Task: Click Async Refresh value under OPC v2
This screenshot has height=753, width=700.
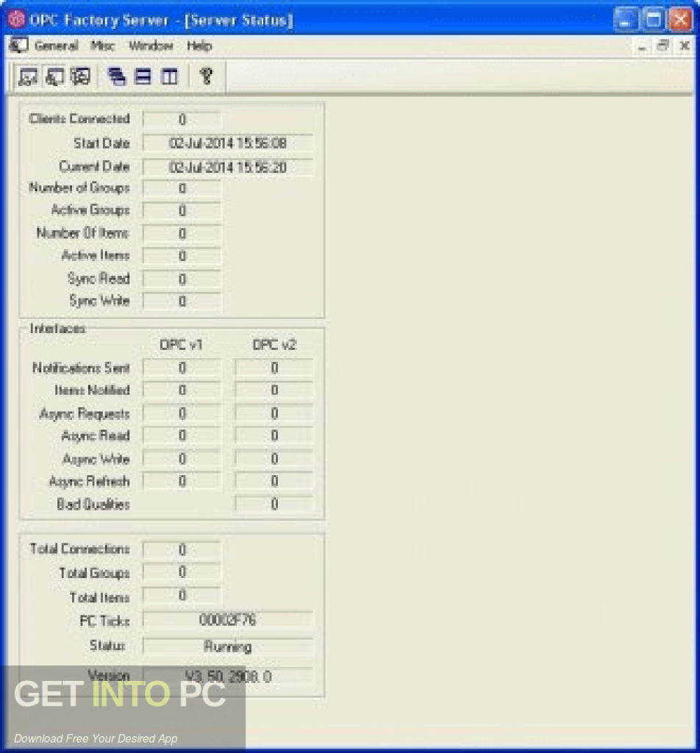Action: click(x=274, y=481)
